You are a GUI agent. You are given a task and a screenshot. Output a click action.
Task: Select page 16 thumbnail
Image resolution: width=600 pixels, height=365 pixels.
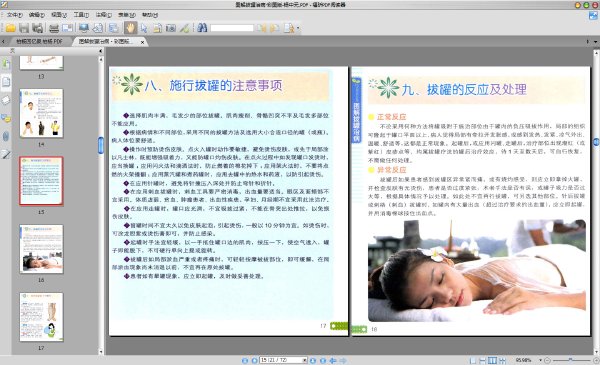[41, 249]
